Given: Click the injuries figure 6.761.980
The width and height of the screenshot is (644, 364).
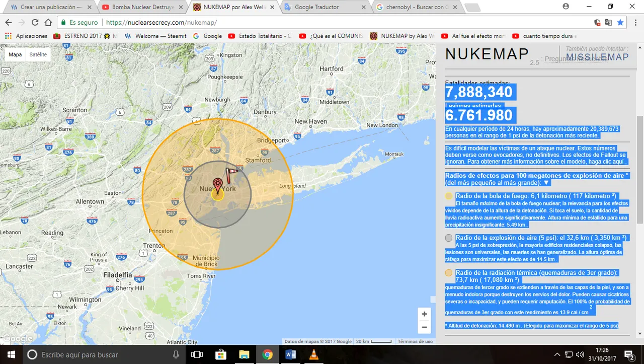Looking at the screenshot, I should (479, 115).
